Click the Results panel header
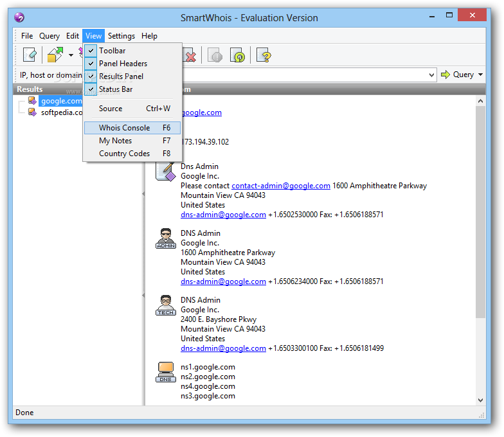Screen dimensions: 504x437 pyautogui.click(x=48, y=89)
